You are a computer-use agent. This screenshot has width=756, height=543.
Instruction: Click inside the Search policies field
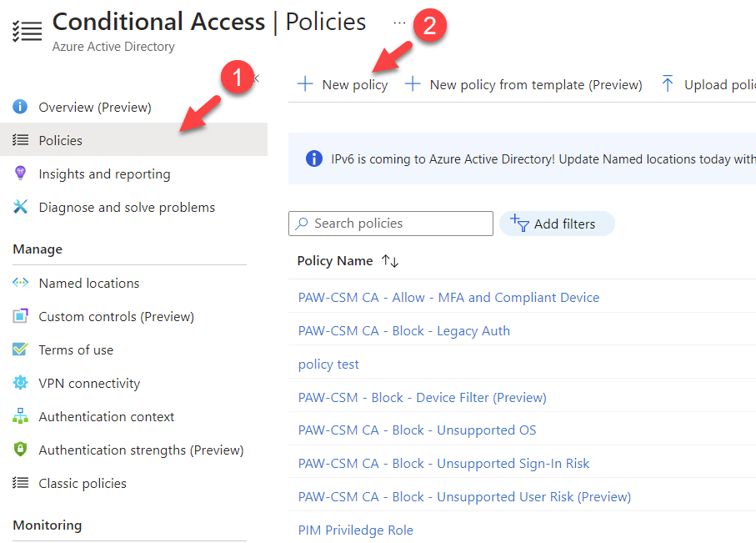(390, 223)
